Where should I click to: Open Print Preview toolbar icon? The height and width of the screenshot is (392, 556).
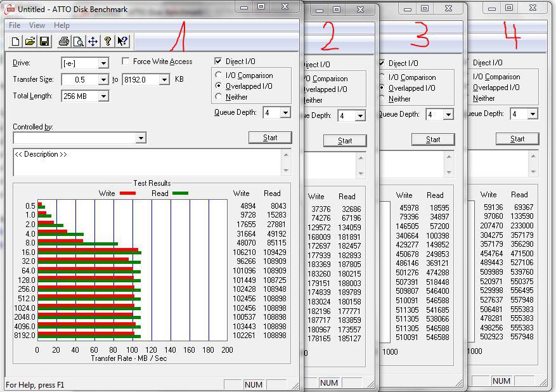tap(79, 41)
